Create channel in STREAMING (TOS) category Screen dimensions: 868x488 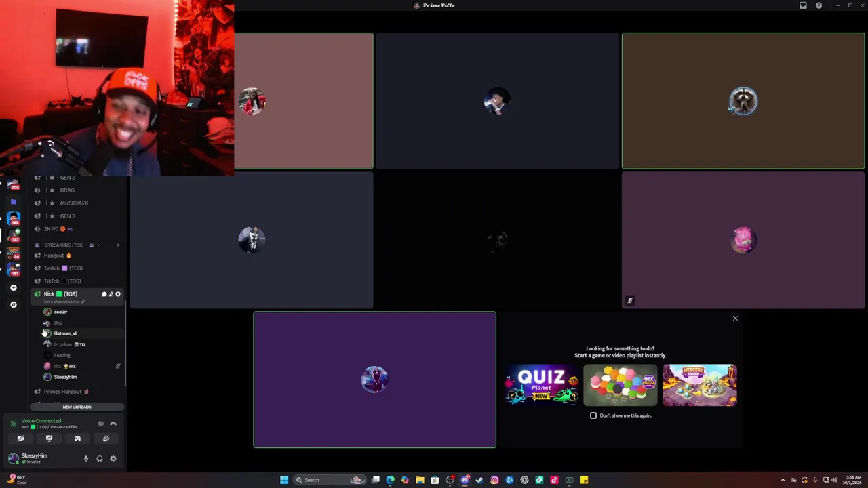117,245
